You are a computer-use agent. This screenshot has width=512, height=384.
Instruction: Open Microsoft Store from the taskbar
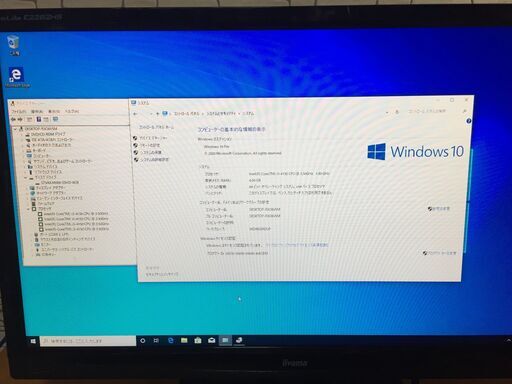point(198,340)
